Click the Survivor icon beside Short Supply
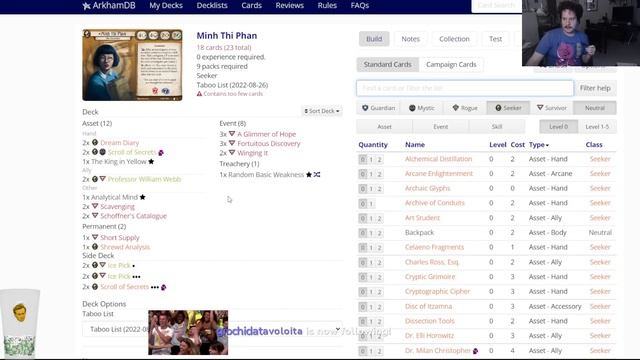This screenshot has width=640, height=360. pyautogui.click(x=95, y=237)
